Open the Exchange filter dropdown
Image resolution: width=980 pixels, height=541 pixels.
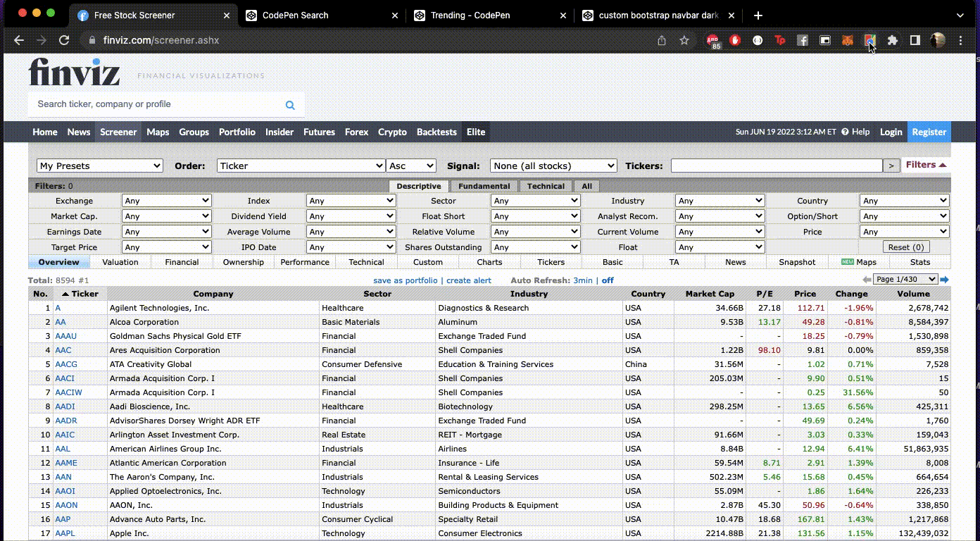click(x=167, y=201)
